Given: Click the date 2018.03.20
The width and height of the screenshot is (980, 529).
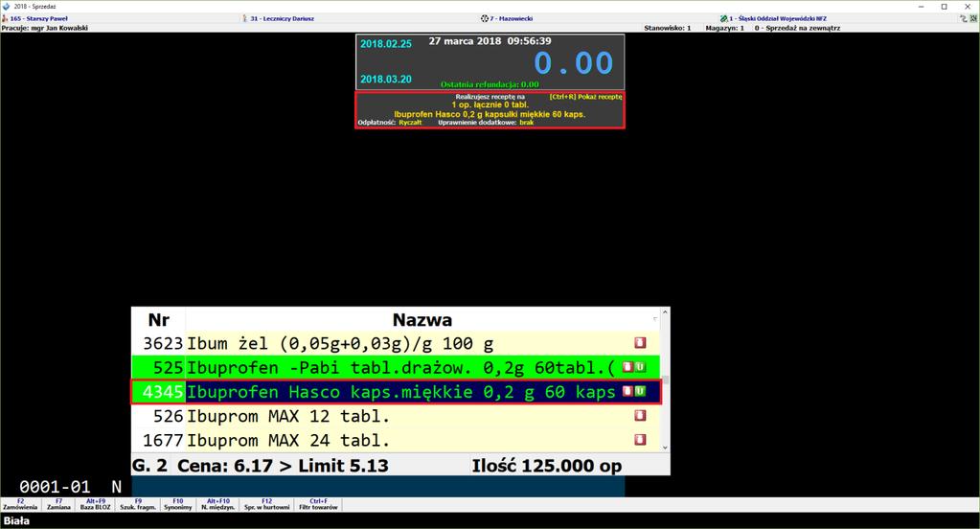Looking at the screenshot, I should pyautogui.click(x=386, y=80).
